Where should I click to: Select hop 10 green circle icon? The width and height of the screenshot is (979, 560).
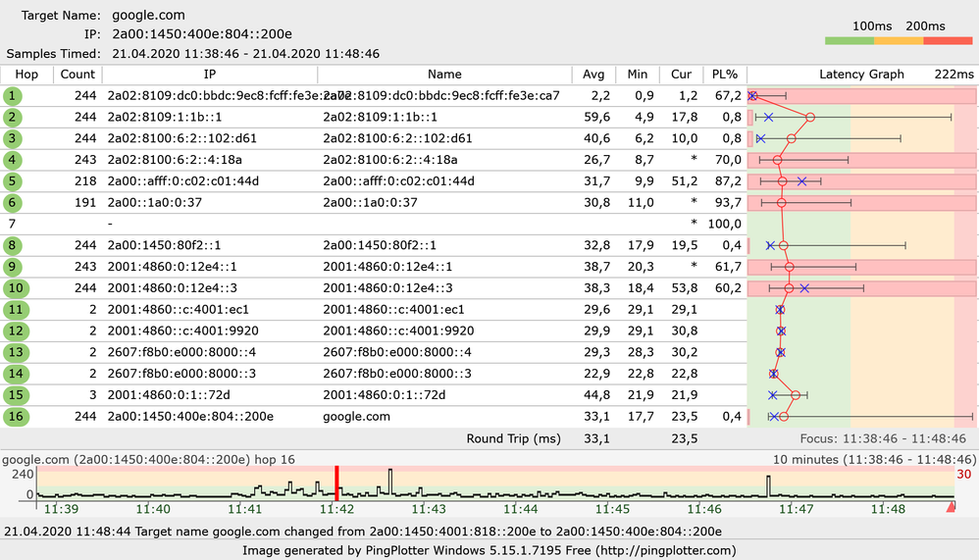[15, 288]
